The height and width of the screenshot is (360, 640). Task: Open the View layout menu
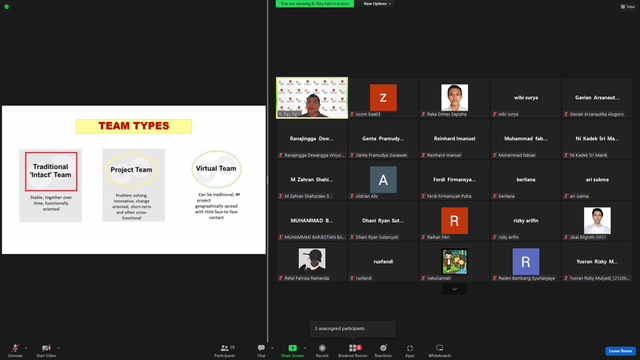[x=628, y=7]
